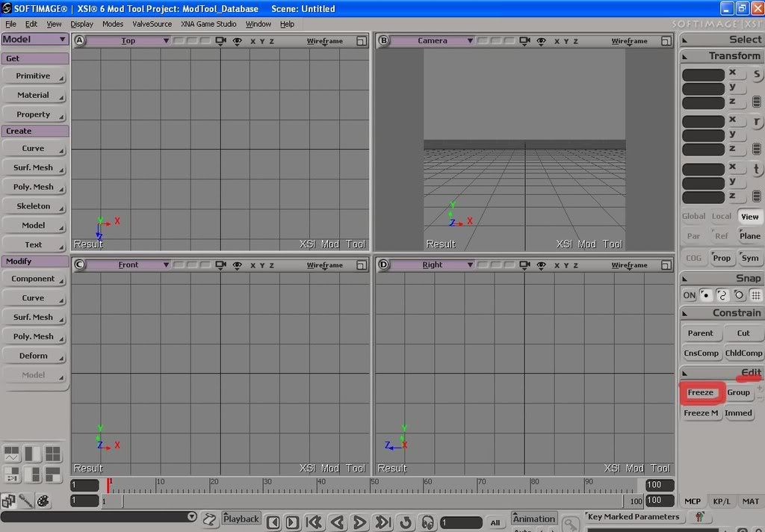
Task: Open the Front view selector dropdown
Action: click(128, 265)
